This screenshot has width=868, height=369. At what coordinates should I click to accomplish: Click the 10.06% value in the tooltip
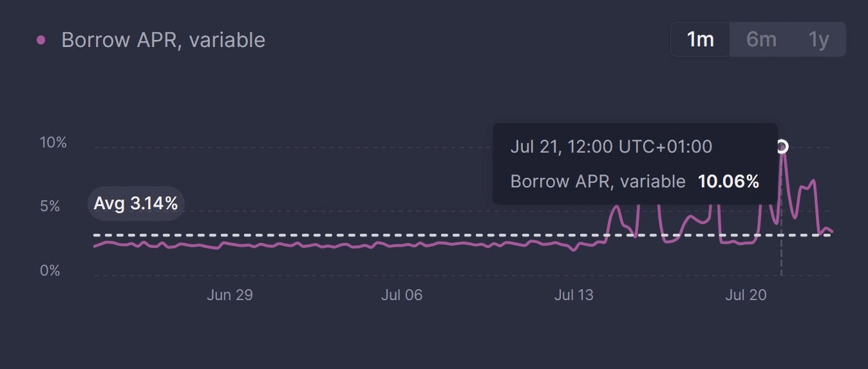pyautogui.click(x=728, y=182)
